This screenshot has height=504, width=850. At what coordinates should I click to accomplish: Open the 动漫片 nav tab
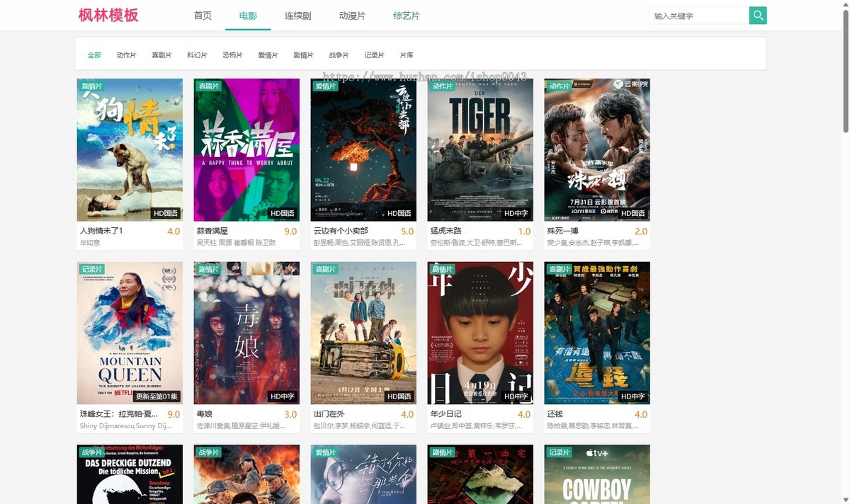coord(352,16)
